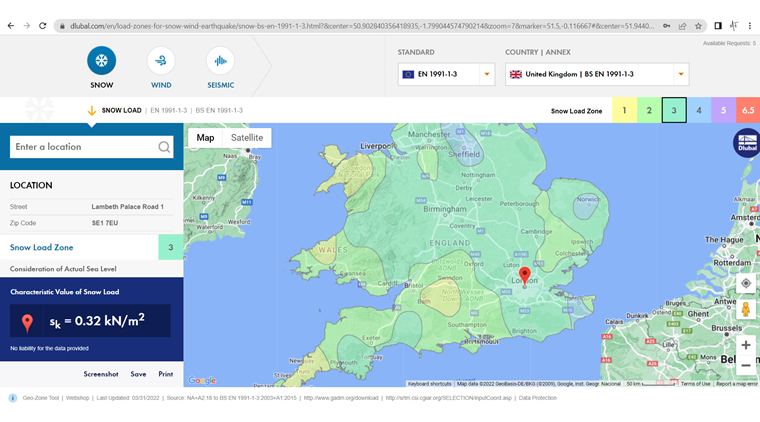Image resolution: width=760 pixels, height=422 pixels.
Task: Select the Seismic load icon
Action: 221,61
